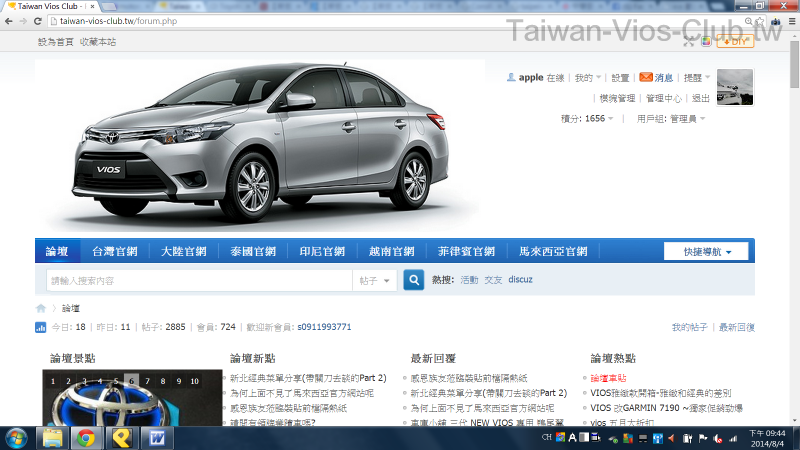Open the yellow diamond app in taskbar

pyautogui.click(x=121, y=438)
